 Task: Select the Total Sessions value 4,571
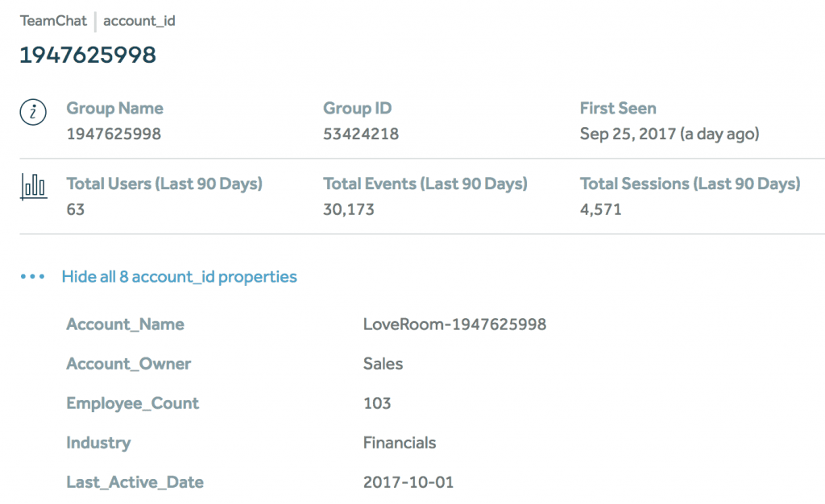(600, 209)
